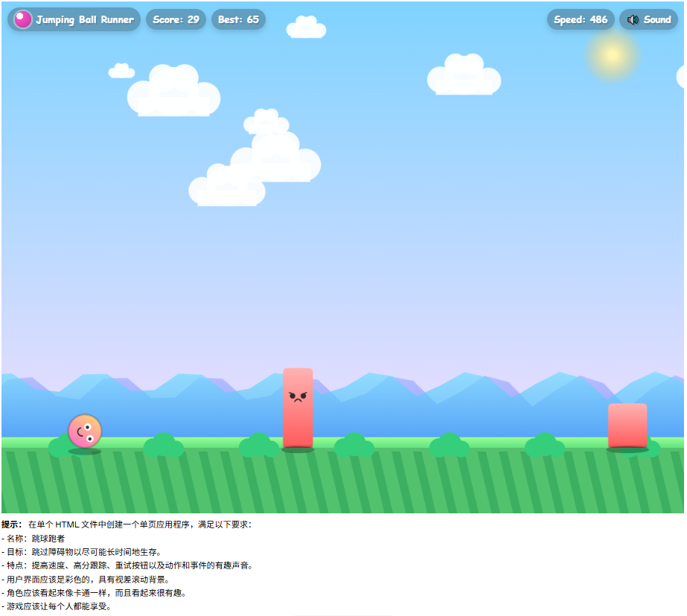Click the tall angry-faced red obstacle

298,408
